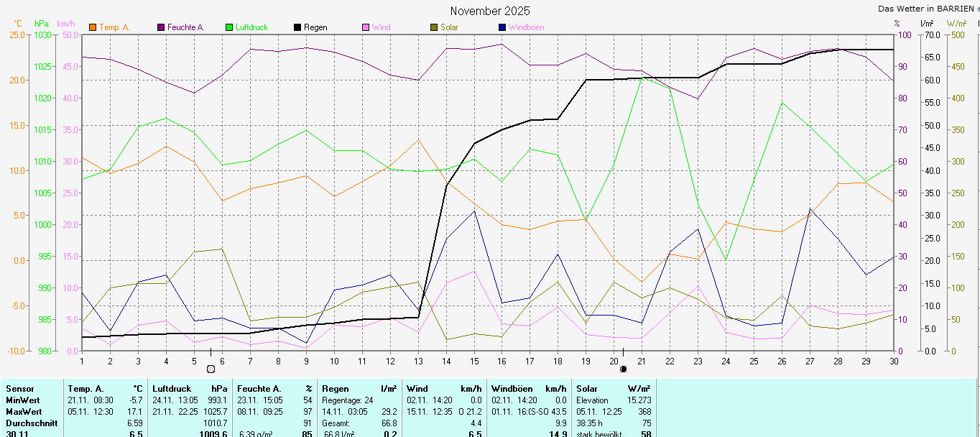Click the °C temperature axis unit label

[18, 24]
